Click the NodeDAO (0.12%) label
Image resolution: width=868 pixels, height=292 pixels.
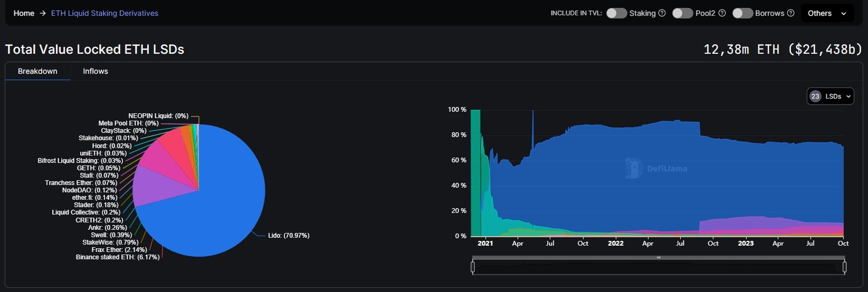[89, 190]
